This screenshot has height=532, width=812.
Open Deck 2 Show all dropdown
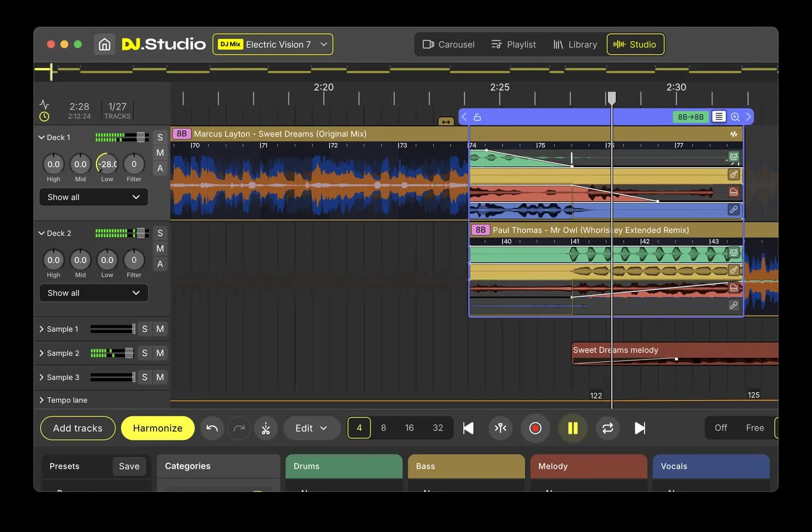click(x=93, y=293)
